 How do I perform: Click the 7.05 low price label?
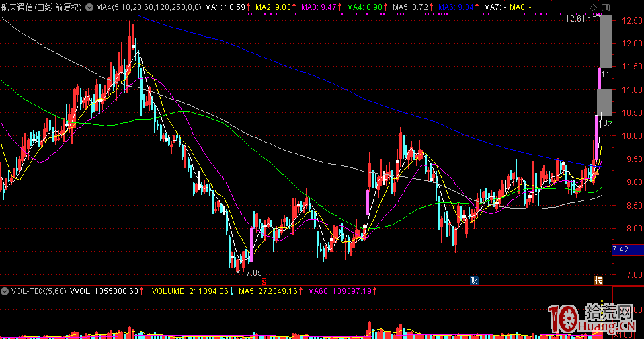coord(254,273)
